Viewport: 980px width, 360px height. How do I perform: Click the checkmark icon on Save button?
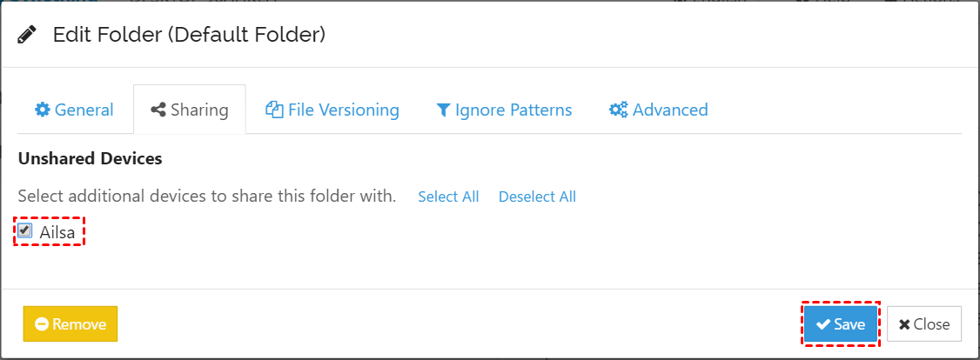point(822,324)
